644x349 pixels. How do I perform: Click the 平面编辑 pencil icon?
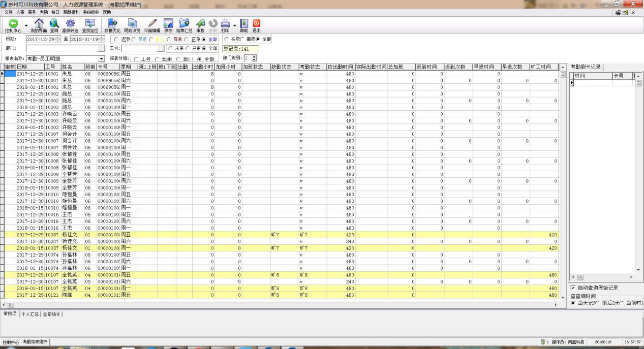click(152, 23)
